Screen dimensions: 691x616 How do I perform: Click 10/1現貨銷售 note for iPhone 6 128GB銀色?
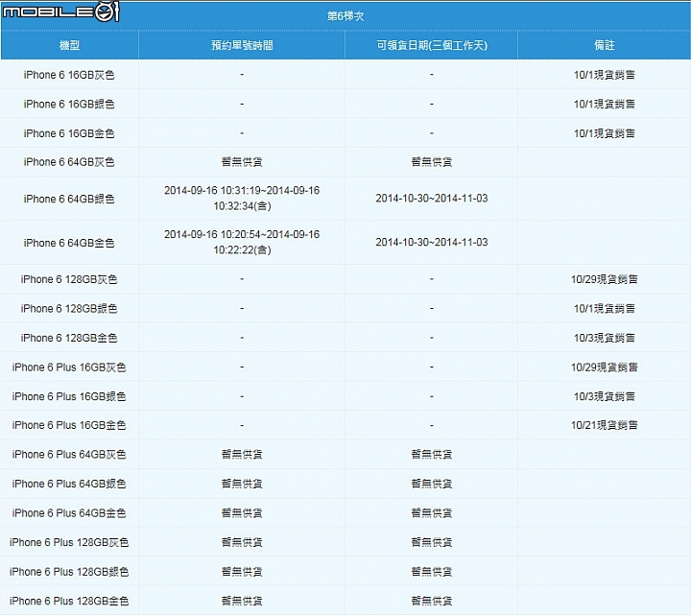tap(605, 308)
